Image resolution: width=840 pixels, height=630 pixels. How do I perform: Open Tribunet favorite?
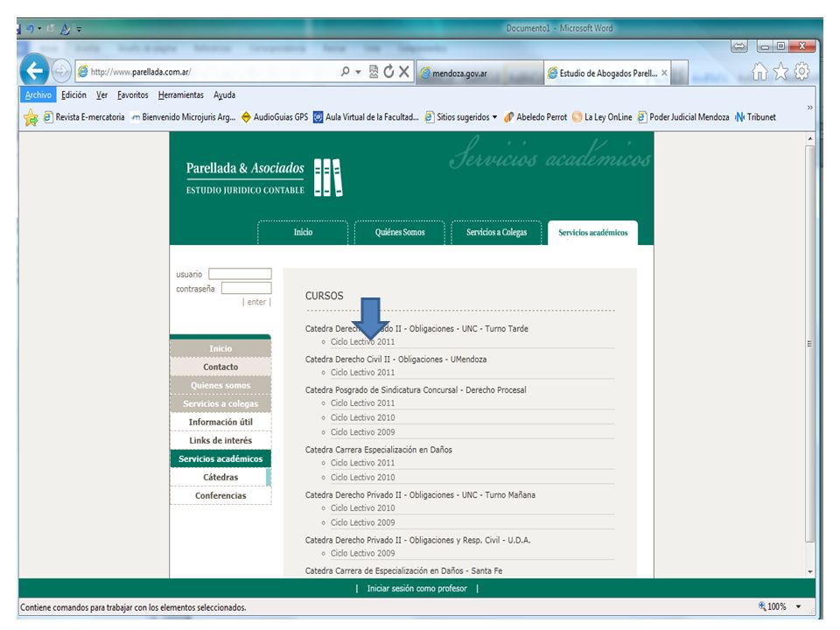click(755, 116)
